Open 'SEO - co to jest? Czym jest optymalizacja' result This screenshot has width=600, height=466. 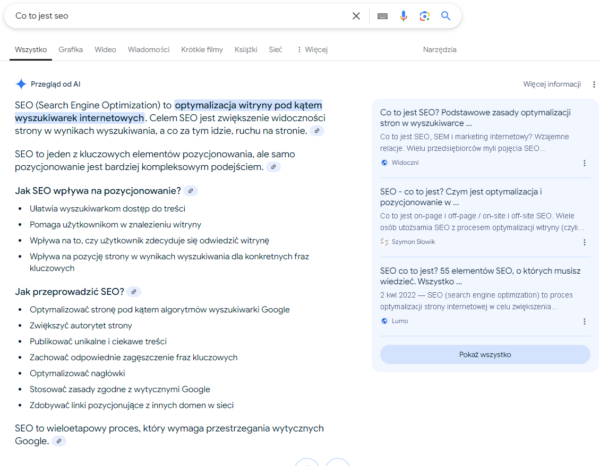(461, 197)
